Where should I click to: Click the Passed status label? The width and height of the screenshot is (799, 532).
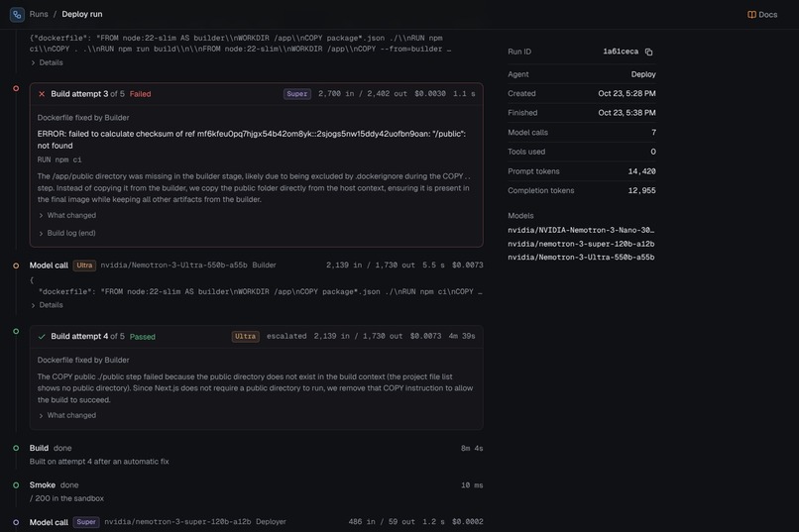click(142, 337)
